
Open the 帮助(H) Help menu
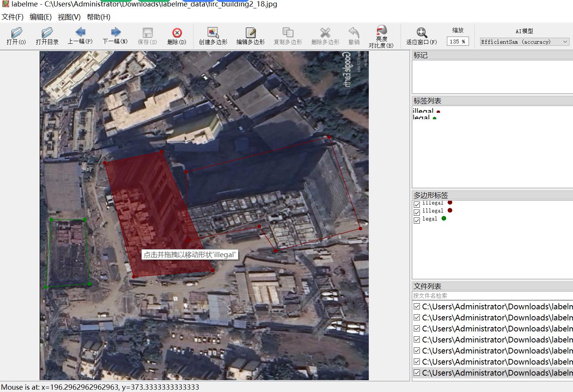[x=98, y=17]
